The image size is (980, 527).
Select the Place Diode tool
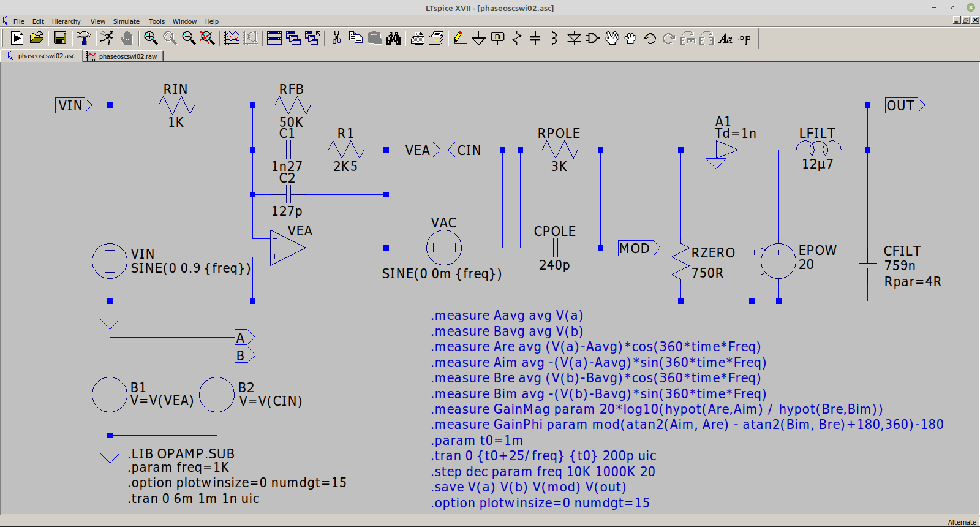[x=574, y=38]
